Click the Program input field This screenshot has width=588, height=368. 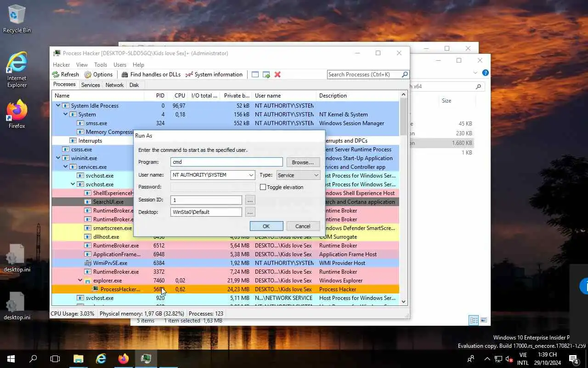click(226, 162)
